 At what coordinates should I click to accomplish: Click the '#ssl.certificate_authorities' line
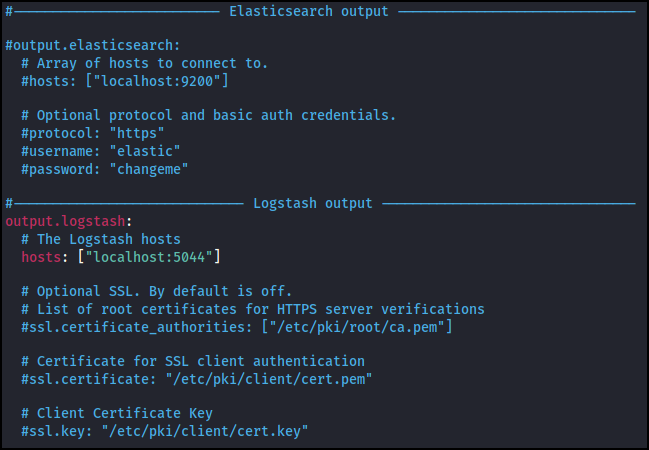(x=237, y=327)
